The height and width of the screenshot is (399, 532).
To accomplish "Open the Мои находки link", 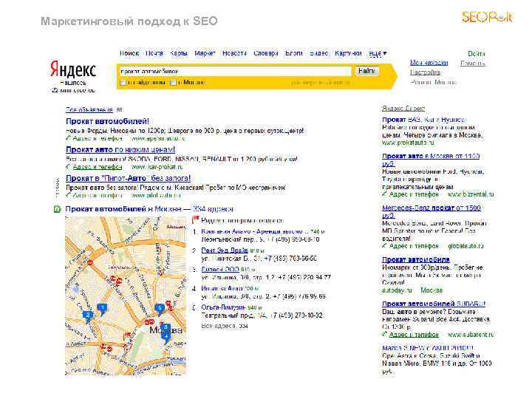I will point(429,63).
